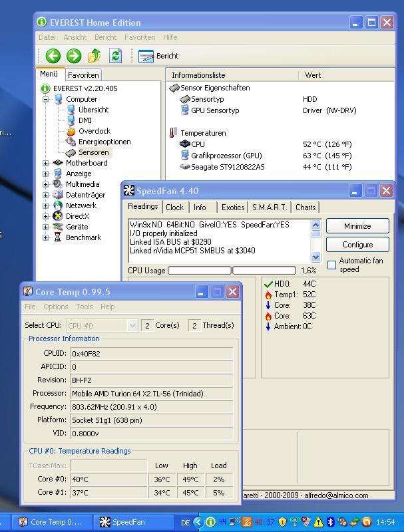Screen dimensions: 404x532
Task: Open the Options menu in Core Temp
Action: [x=56, y=307]
